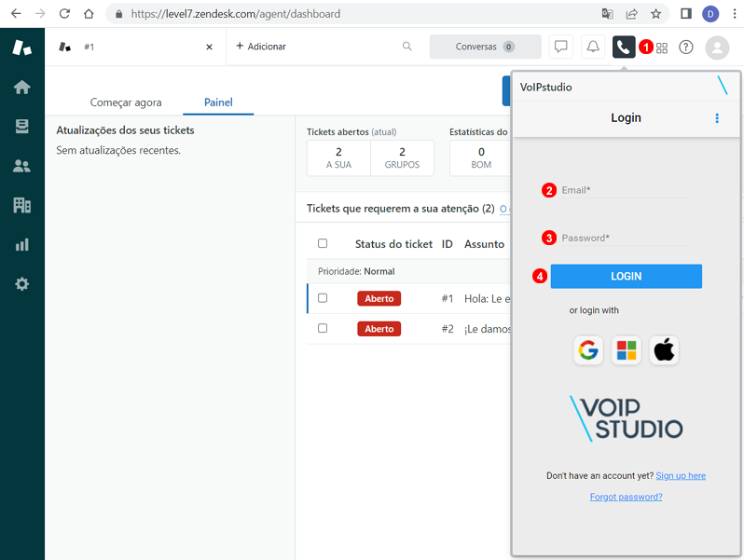Click the Adicionar new tab button

tap(261, 47)
